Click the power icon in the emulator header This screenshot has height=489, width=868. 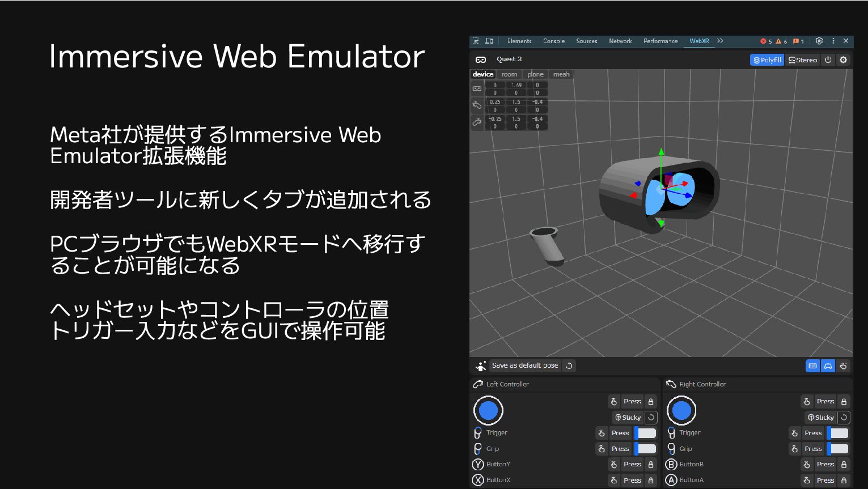[x=828, y=59]
